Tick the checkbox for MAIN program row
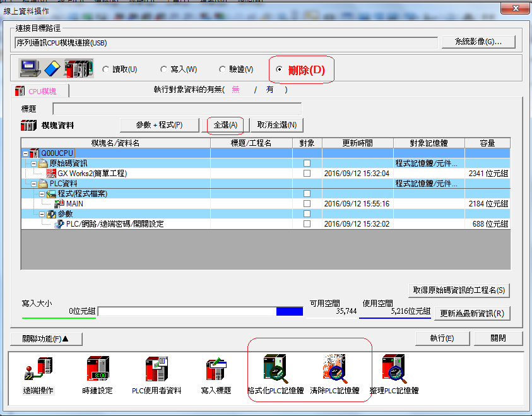 (x=307, y=204)
